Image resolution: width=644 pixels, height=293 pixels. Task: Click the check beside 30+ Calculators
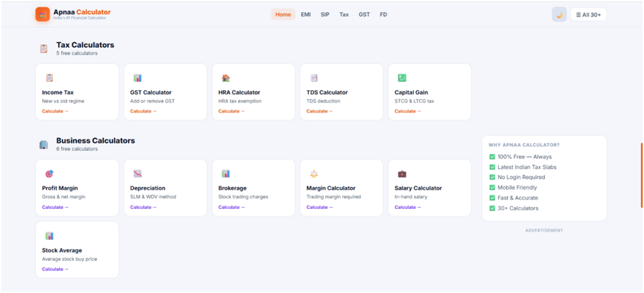(x=492, y=208)
